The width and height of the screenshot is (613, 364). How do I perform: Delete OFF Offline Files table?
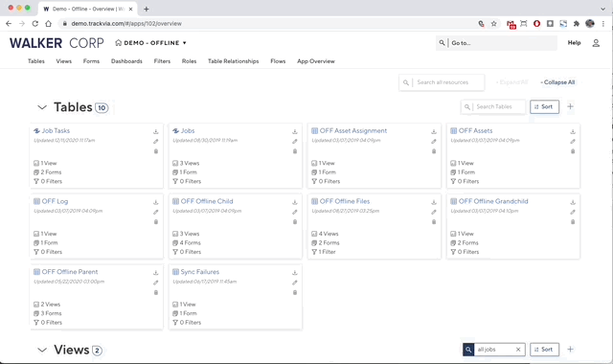pos(434,222)
